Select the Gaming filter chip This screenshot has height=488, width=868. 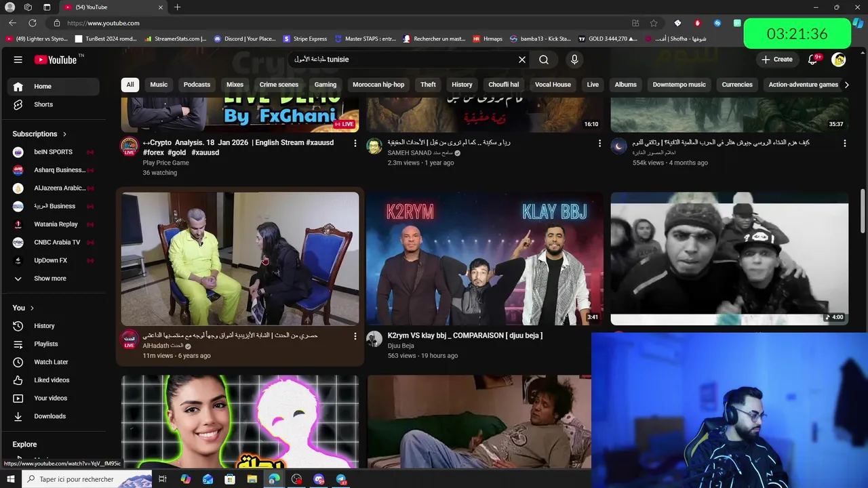tap(325, 85)
